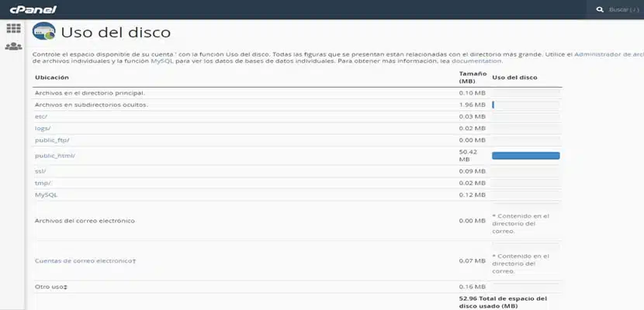Click the public_html usage bar
Viewport: 644px width, 310px height.
point(525,156)
